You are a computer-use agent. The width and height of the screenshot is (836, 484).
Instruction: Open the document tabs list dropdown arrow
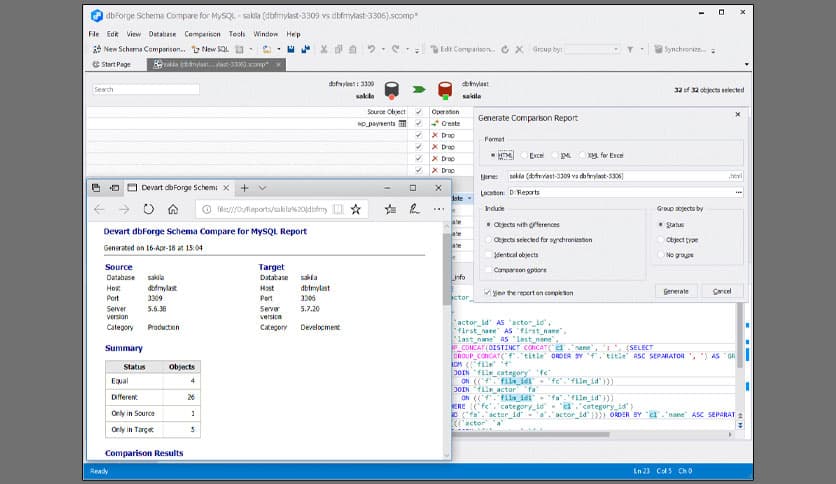(746, 64)
